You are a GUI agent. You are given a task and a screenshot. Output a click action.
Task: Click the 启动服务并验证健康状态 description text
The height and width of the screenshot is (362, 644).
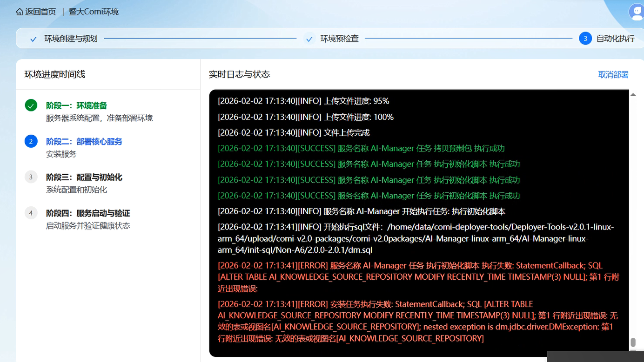(88, 226)
